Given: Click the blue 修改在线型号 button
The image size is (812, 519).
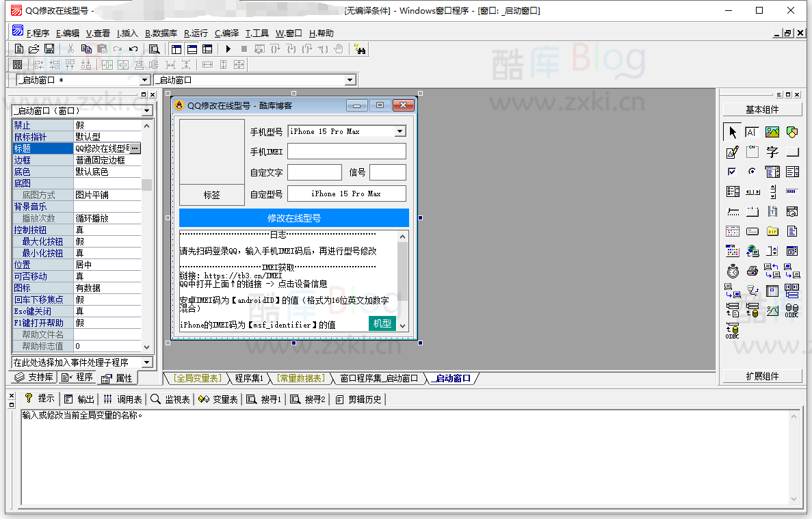Looking at the screenshot, I should click(x=293, y=218).
